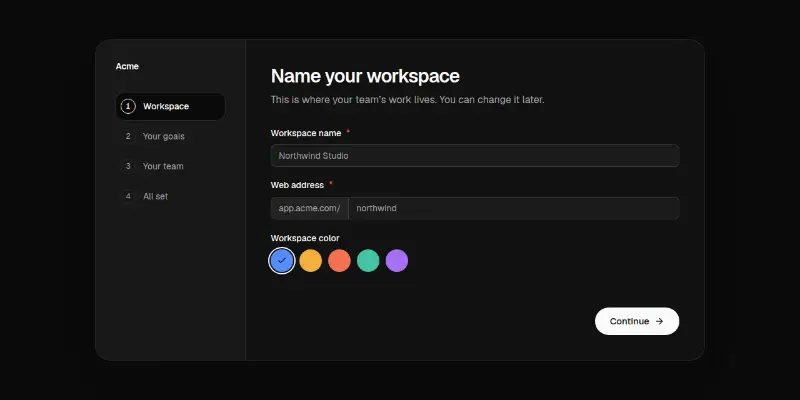800x400 pixels.
Task: Focus the Workspace name input field
Action: coord(475,156)
